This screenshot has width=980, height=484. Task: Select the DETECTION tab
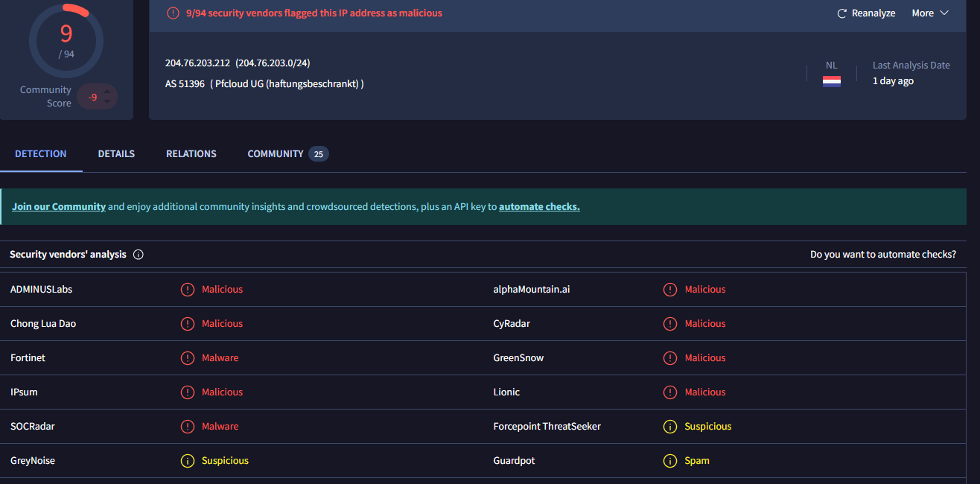pyautogui.click(x=41, y=154)
